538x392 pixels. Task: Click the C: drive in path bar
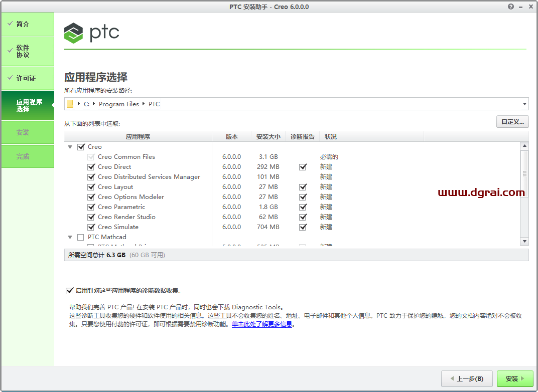pyautogui.click(x=86, y=104)
